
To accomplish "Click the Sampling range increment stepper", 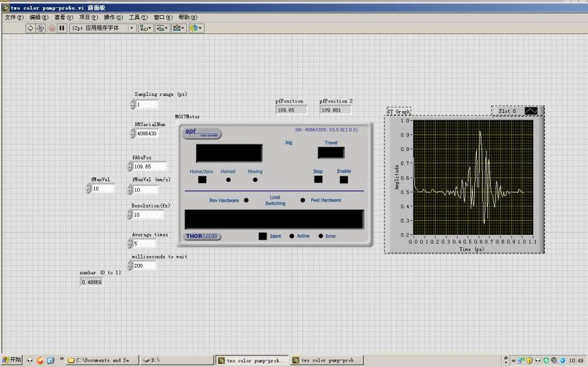I will pyautogui.click(x=133, y=102).
